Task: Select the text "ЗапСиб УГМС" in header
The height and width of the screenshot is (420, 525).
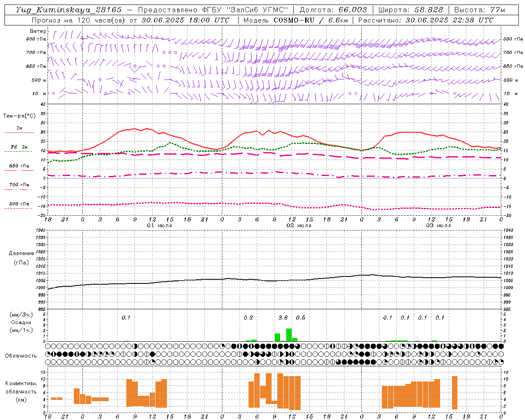Action: coord(257,10)
